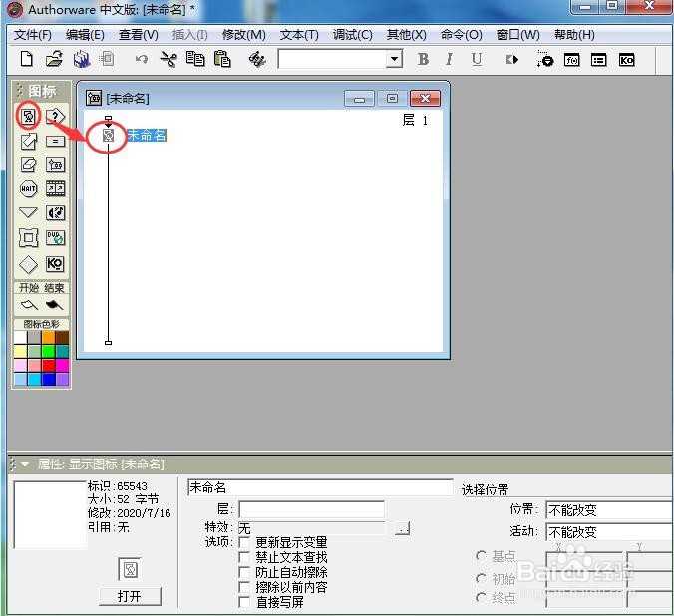The image size is (674, 616).
Task: Select display icon on flowline
Action: coord(109,136)
